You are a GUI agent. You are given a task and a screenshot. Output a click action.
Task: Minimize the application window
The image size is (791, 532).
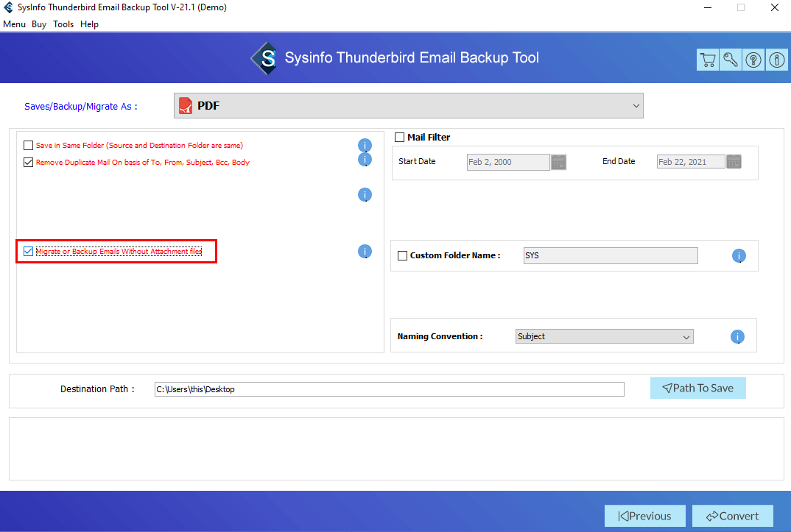[x=708, y=7]
